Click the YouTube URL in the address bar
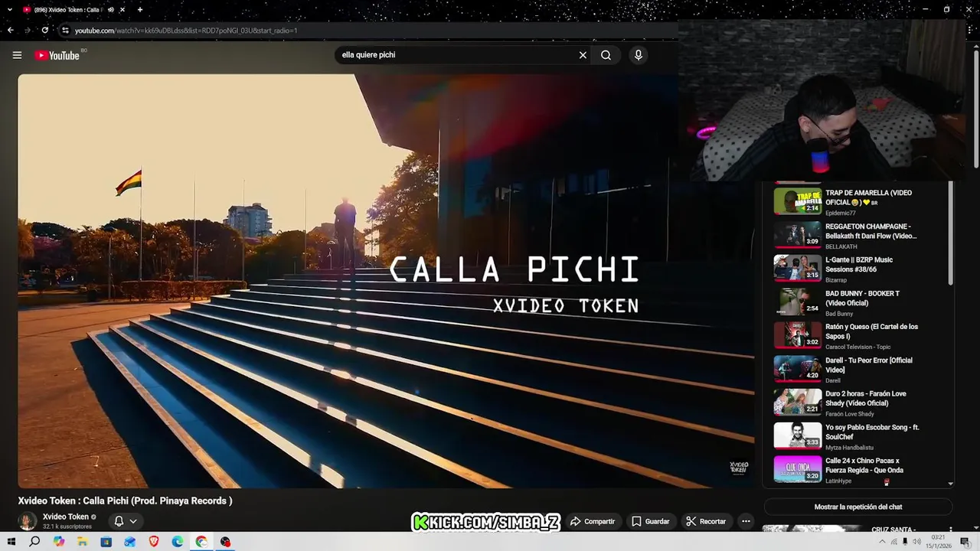 point(186,31)
